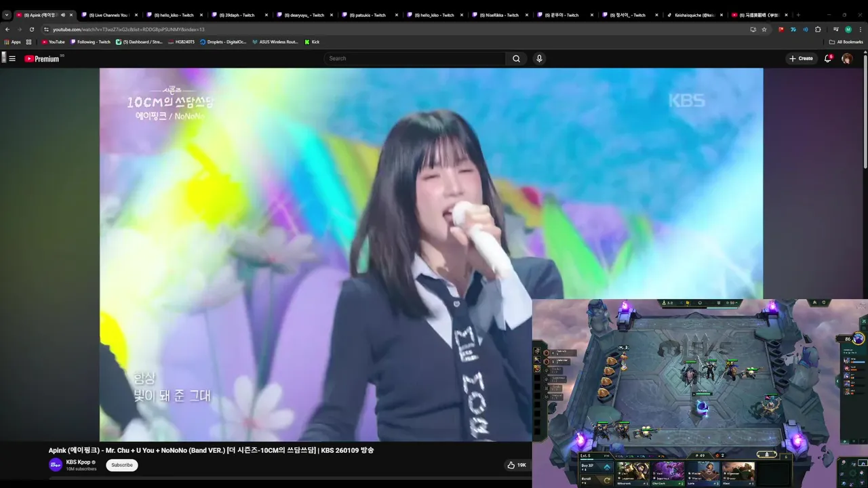The height and width of the screenshot is (488, 868).
Task: Open the KBS Kpop channel name link
Action: click(79, 462)
